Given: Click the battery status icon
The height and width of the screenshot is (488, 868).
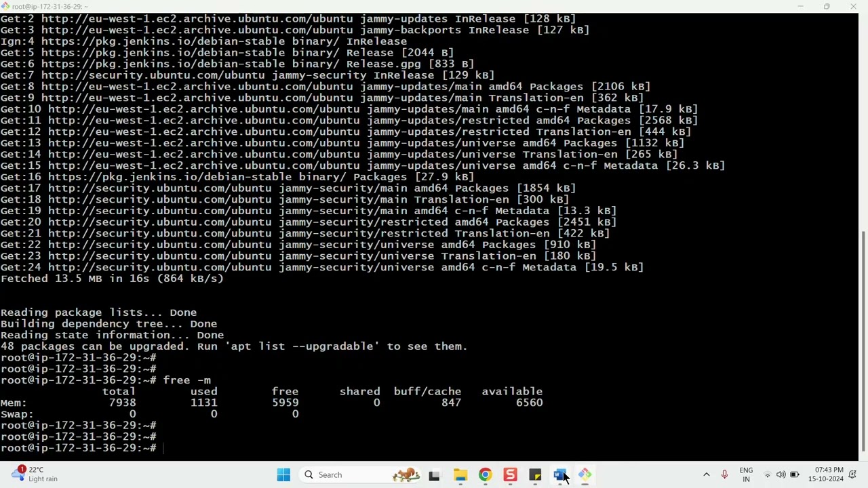Looking at the screenshot, I should (x=795, y=475).
